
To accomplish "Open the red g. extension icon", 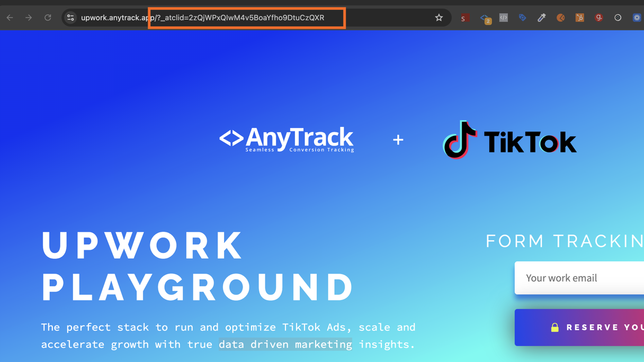I will coord(598,17).
